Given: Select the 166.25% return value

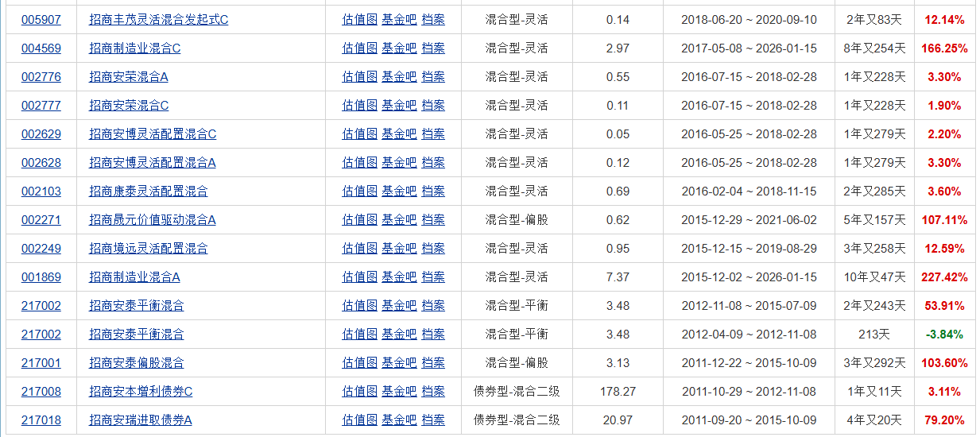Looking at the screenshot, I should click(944, 48).
